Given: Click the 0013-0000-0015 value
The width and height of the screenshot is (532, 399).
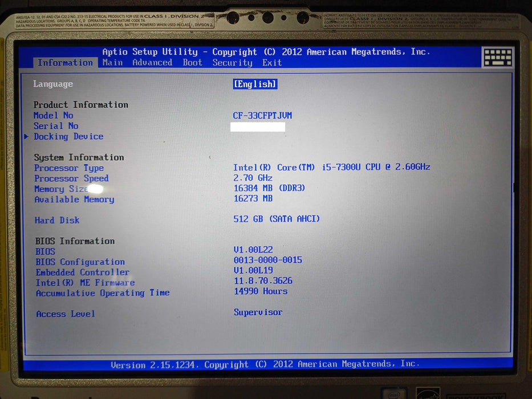Looking at the screenshot, I should (267, 260).
